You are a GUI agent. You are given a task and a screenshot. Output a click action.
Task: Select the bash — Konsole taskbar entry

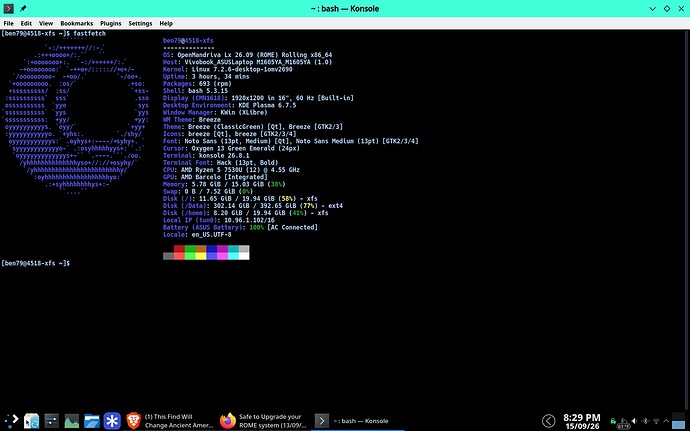(356, 421)
